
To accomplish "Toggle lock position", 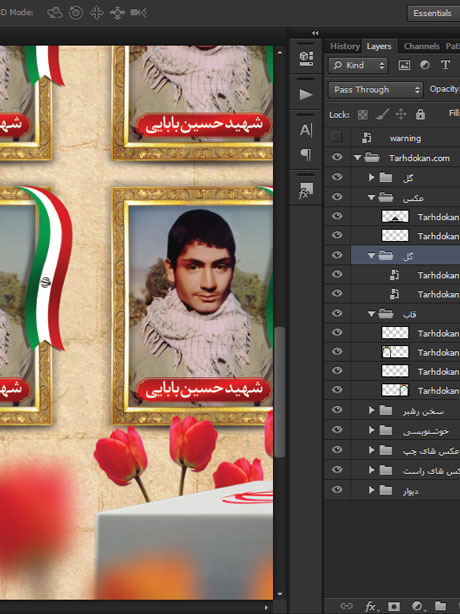I will pos(401,114).
